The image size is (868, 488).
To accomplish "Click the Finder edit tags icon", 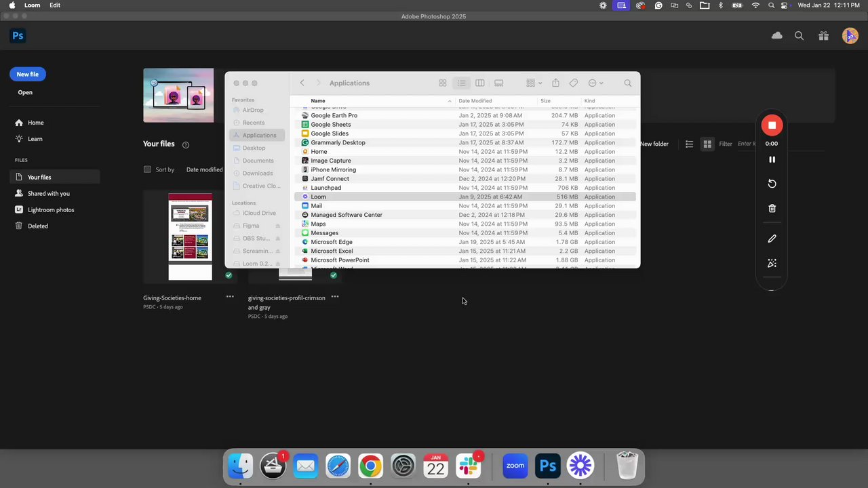I will tap(574, 83).
